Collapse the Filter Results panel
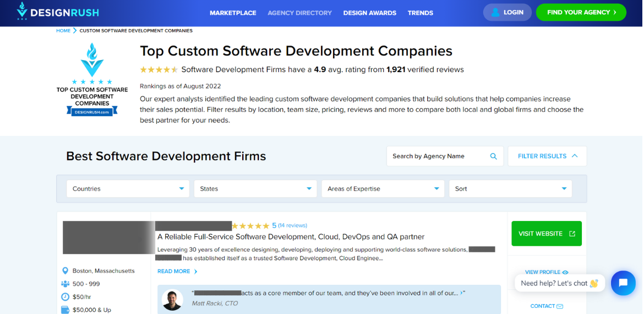The width and height of the screenshot is (644, 314). 547,156
